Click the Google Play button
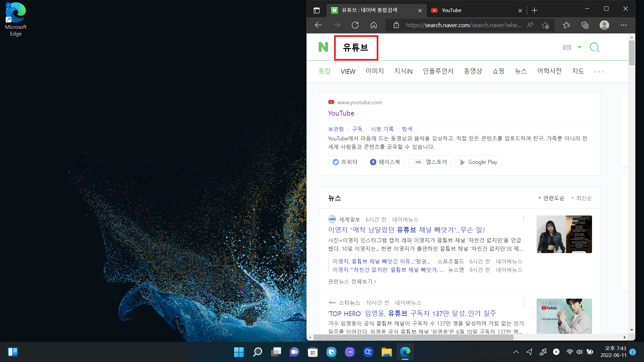644x362 pixels. pyautogui.click(x=478, y=162)
